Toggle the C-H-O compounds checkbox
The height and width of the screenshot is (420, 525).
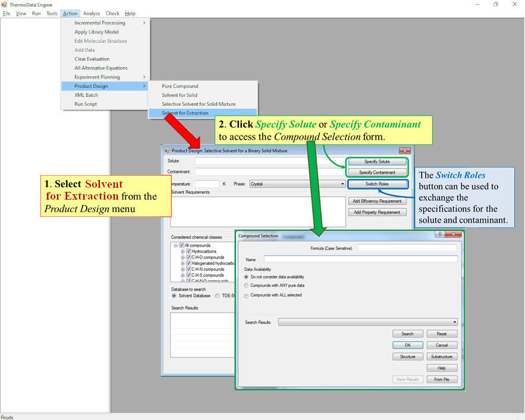click(188, 257)
